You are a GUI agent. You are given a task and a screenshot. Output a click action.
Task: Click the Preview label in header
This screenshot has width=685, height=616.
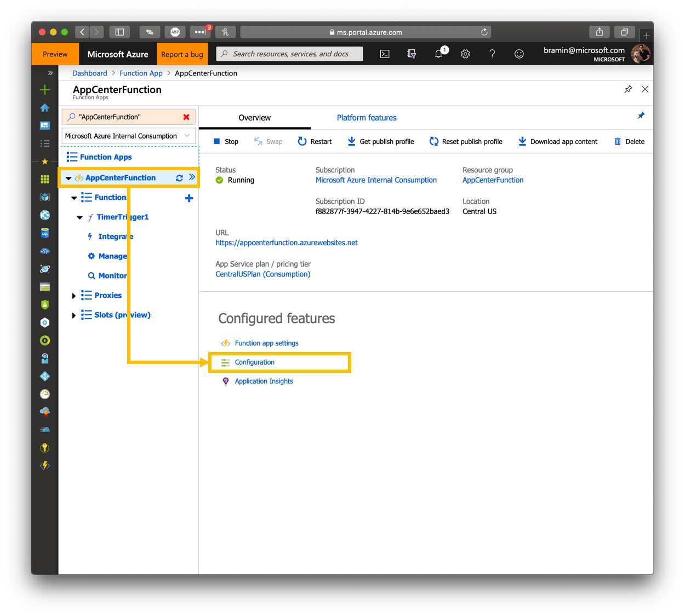point(55,54)
